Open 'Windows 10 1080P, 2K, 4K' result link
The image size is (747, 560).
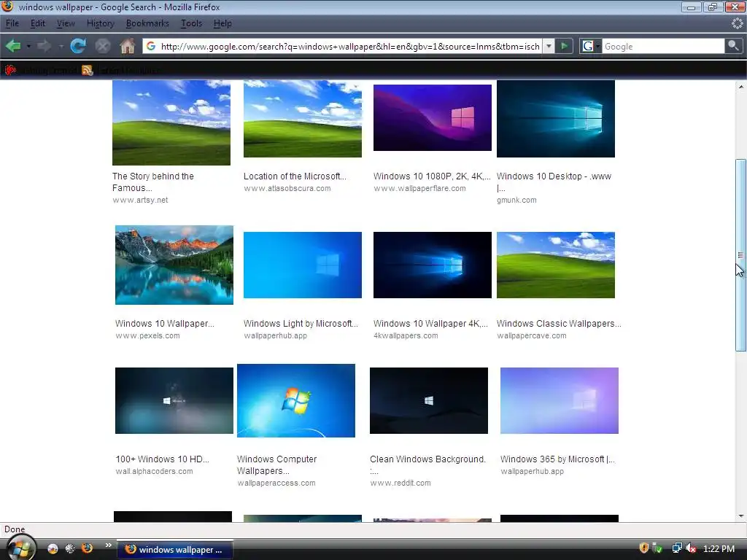[432, 176]
